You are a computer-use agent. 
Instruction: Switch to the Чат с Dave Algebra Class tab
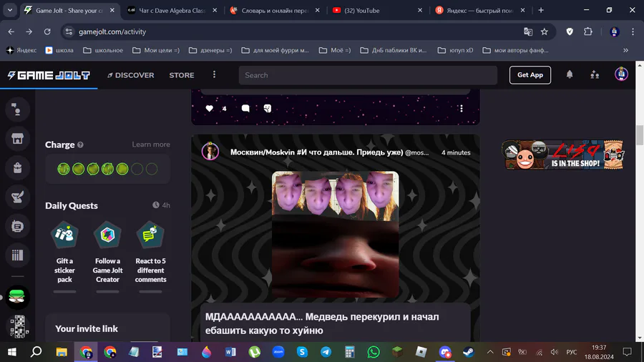172,10
